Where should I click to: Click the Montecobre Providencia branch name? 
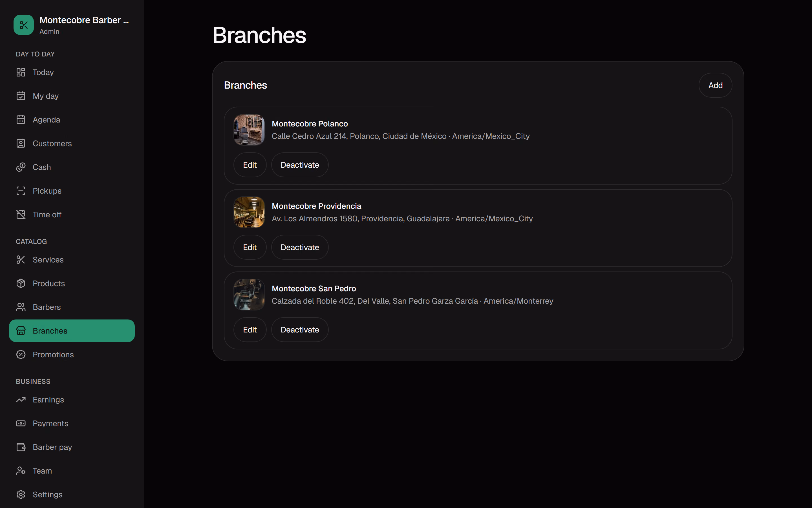pos(316,206)
